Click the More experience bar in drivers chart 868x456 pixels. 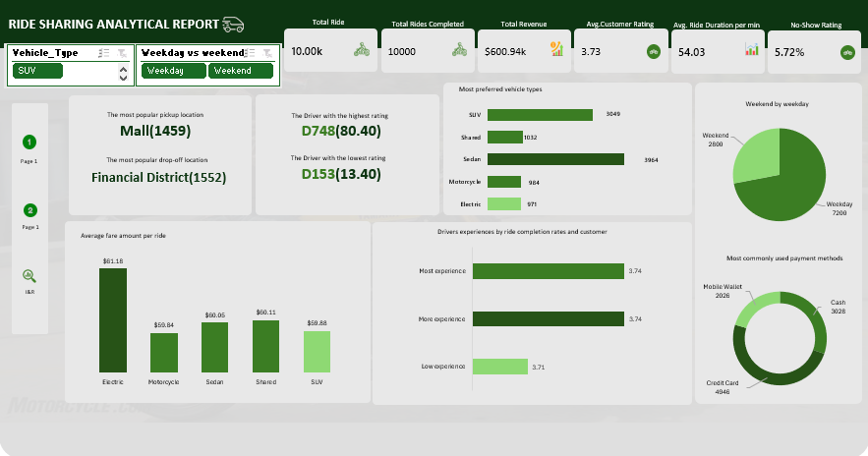click(549, 318)
